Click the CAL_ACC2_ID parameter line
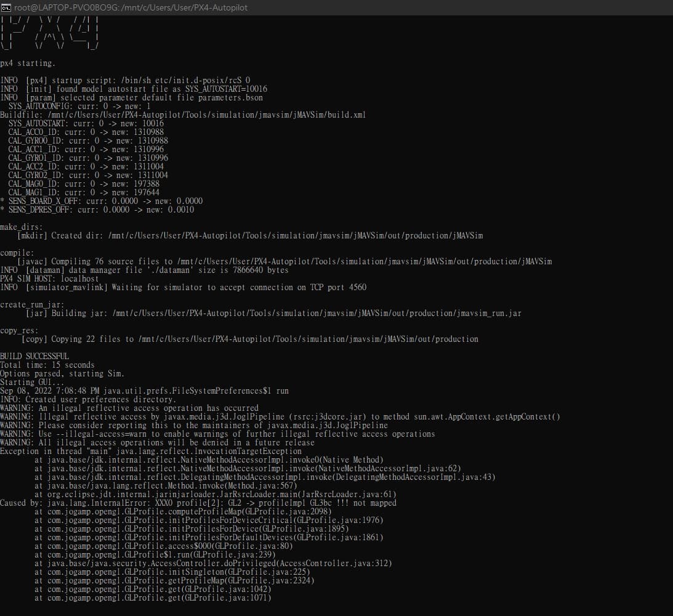 [86, 166]
